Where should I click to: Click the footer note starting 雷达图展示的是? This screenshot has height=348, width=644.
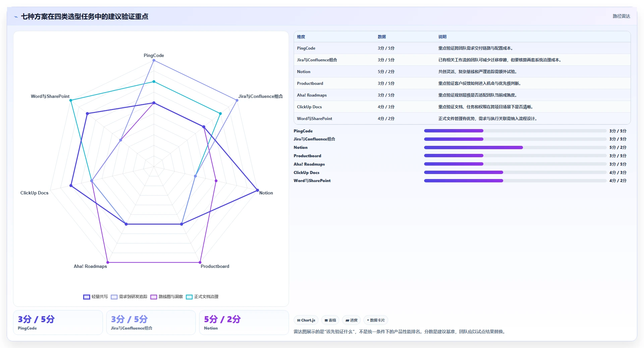[x=400, y=332]
